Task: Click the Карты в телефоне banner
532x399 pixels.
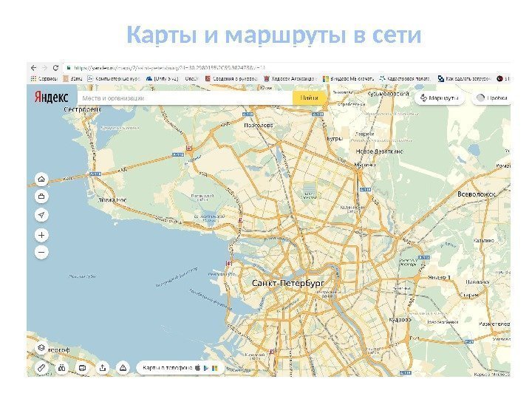Action: coord(180,368)
